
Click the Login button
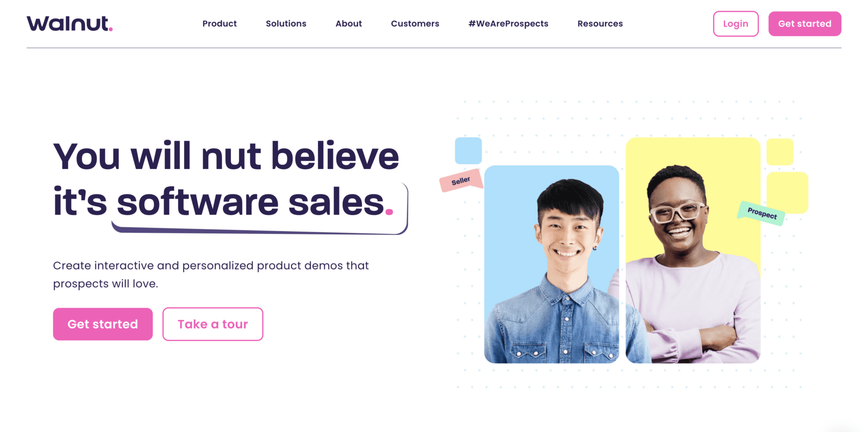tap(736, 23)
